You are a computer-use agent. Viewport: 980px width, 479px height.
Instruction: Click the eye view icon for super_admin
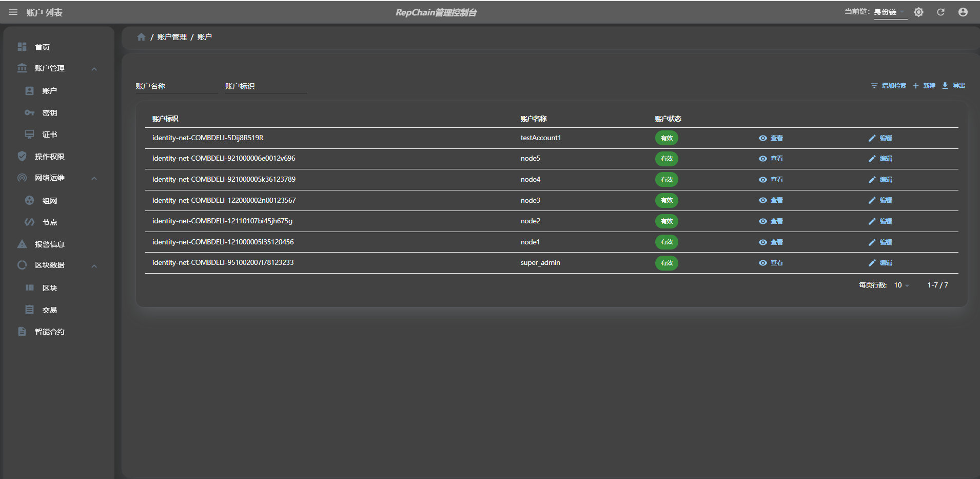(763, 263)
